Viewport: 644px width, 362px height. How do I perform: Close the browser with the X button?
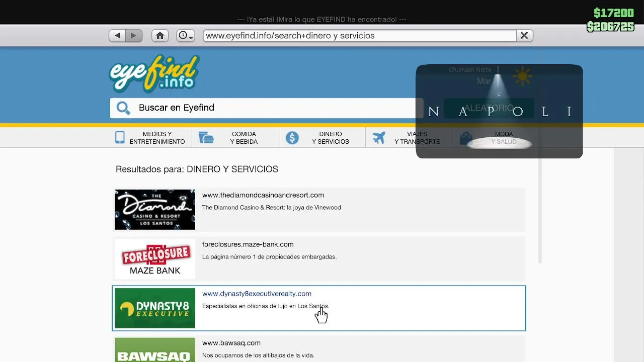tap(524, 36)
